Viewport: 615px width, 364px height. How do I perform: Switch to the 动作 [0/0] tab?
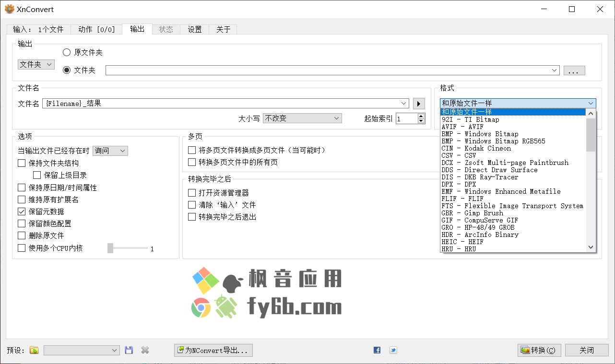pos(96,29)
